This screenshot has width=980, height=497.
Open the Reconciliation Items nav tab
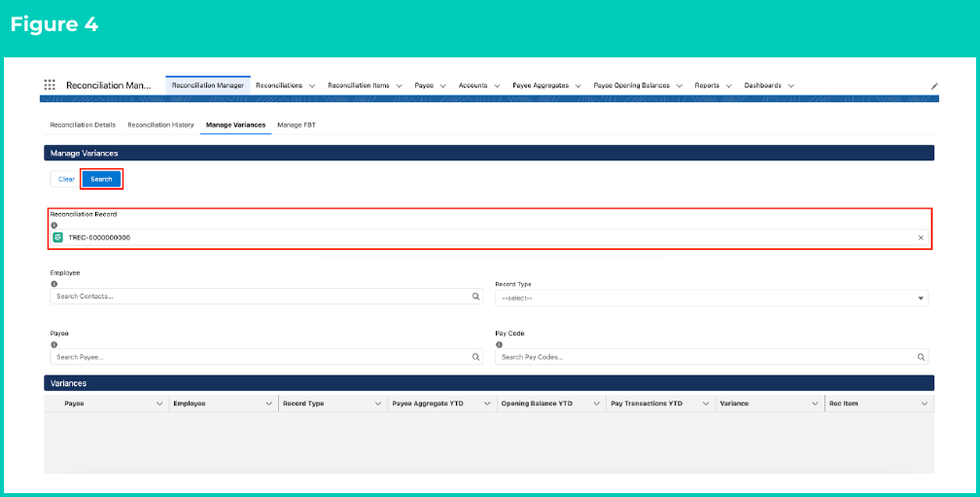click(358, 86)
